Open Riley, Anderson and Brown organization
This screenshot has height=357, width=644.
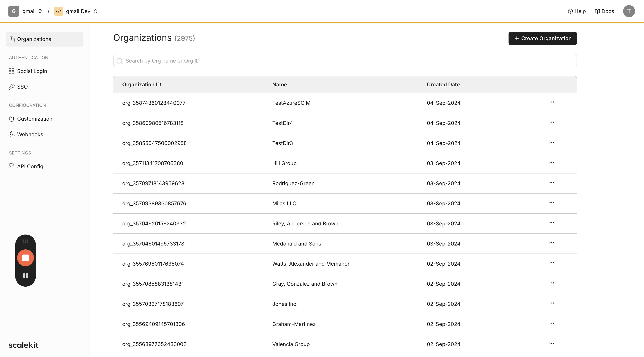[x=305, y=223]
